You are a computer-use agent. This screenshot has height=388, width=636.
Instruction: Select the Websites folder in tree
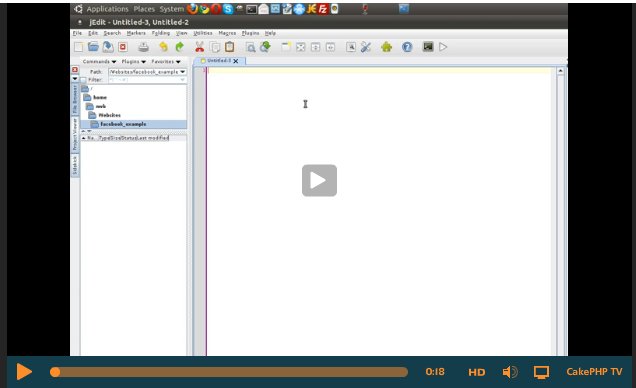[x=104, y=115]
